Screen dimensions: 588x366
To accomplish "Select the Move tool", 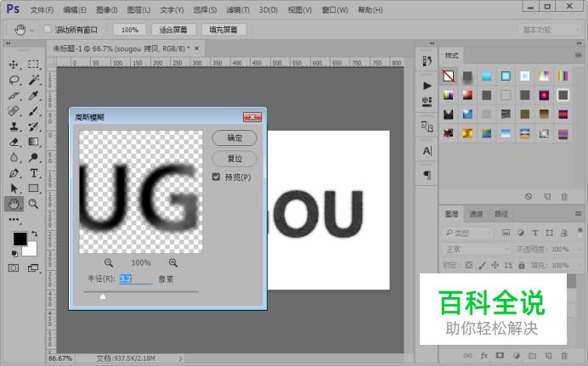I will click(x=14, y=65).
